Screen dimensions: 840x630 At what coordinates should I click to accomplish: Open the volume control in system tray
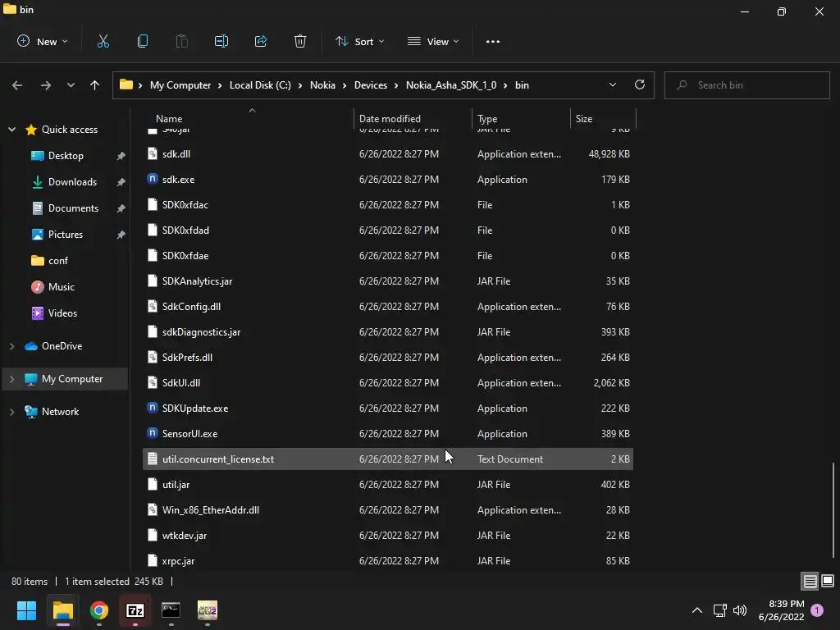point(740,610)
